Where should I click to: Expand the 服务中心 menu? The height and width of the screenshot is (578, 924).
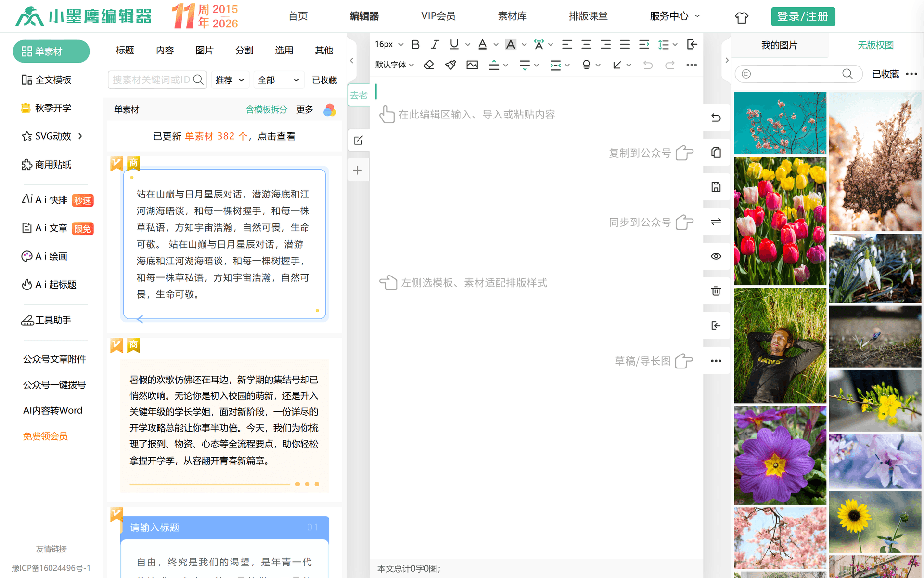click(674, 16)
